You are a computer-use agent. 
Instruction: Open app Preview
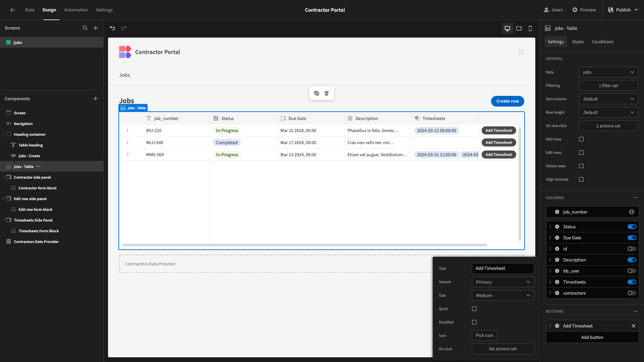tap(584, 10)
